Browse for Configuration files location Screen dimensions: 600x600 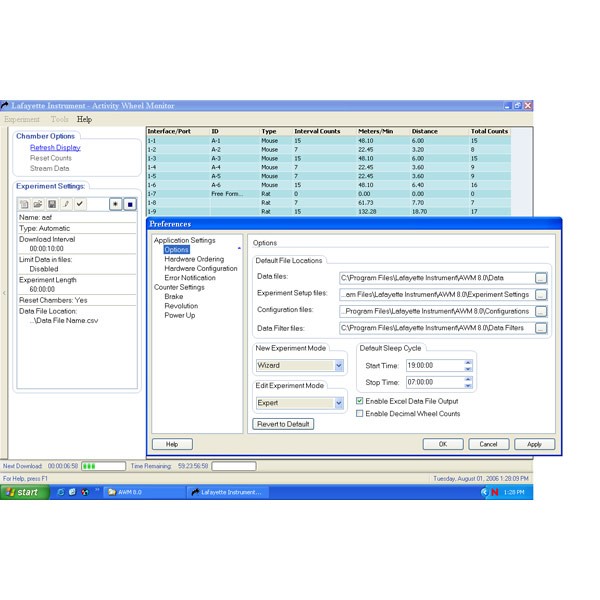tap(541, 311)
